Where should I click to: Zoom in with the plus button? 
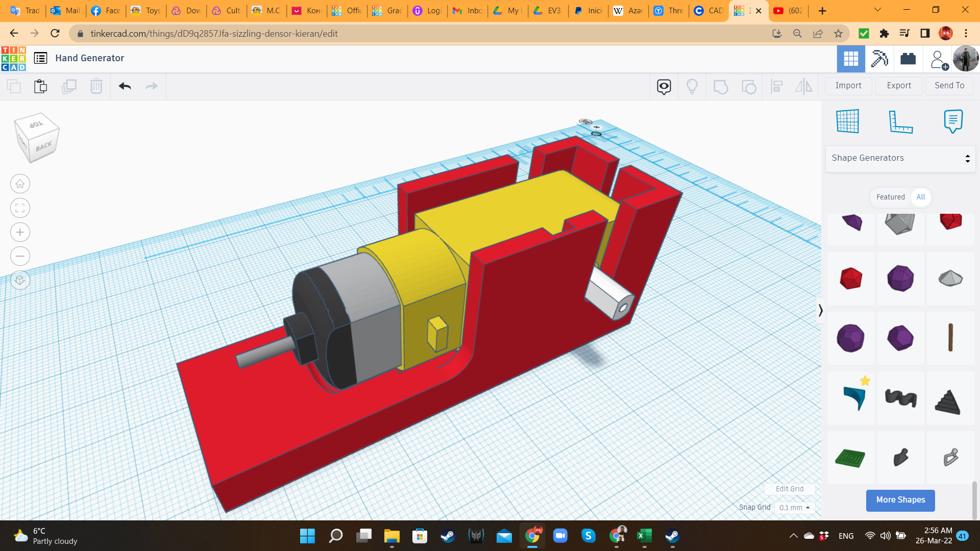pos(20,232)
